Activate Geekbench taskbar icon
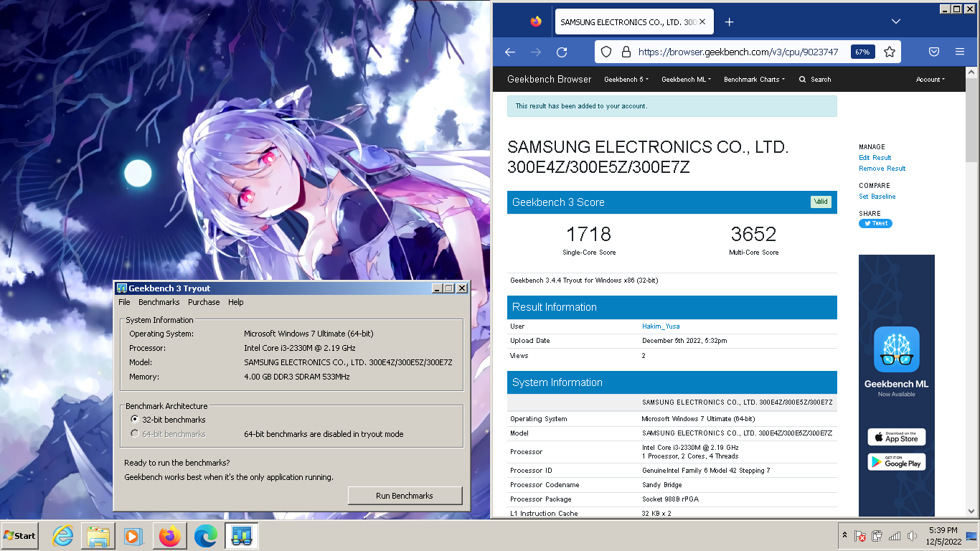This screenshot has width=980, height=551. click(x=242, y=536)
